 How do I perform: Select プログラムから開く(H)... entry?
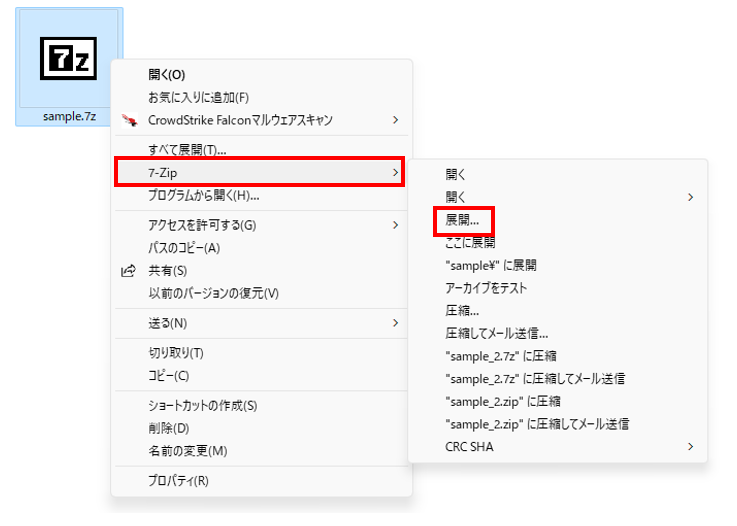(x=262, y=195)
